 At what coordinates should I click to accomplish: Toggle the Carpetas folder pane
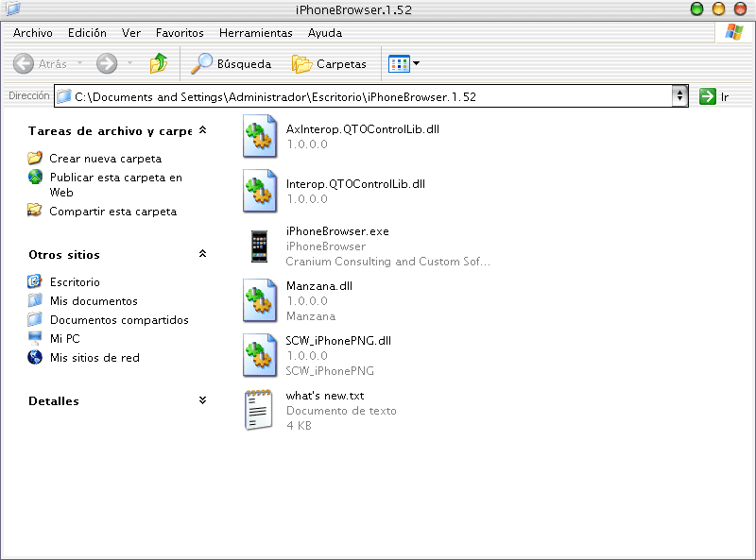(329, 63)
